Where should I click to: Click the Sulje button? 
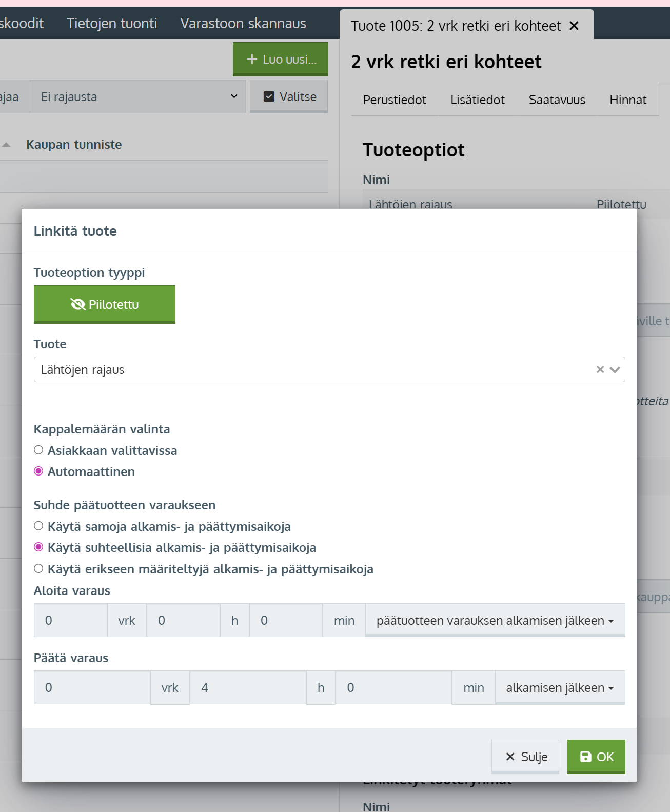(x=525, y=757)
